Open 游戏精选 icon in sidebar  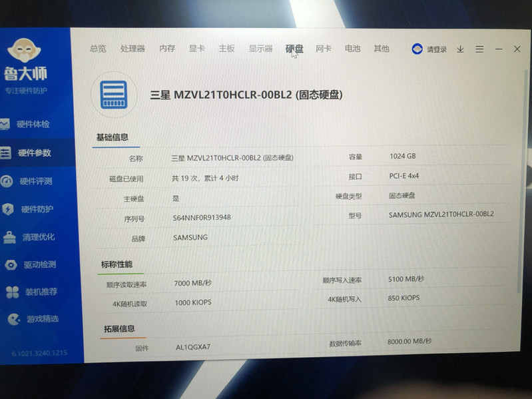pyautogui.click(x=13, y=319)
